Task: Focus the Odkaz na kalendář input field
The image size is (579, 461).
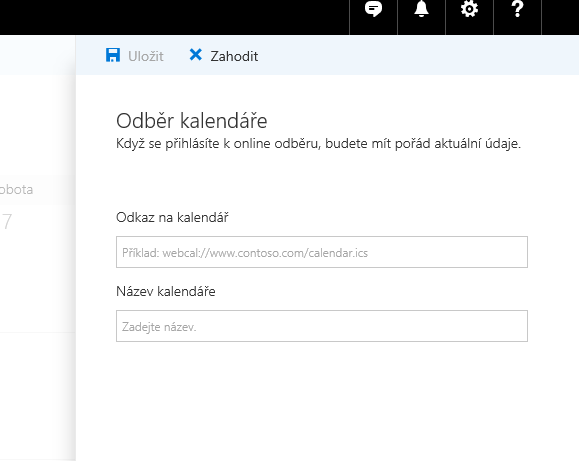Action: click(322, 252)
